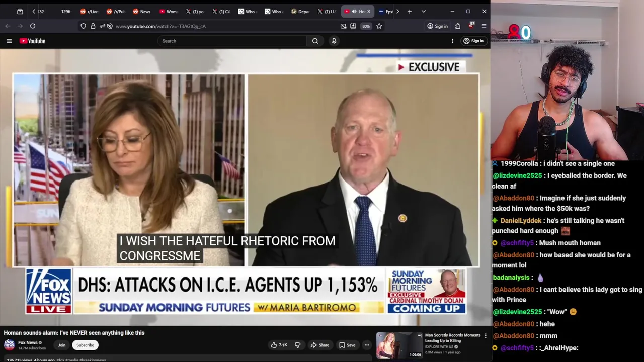Image resolution: width=644 pixels, height=362 pixels.
Task: Click badanalysis chat username
Action: tap(511, 278)
